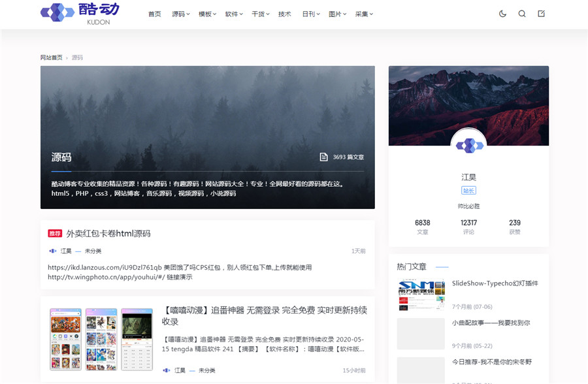Open the 外卖红包卡卷html源码 post
Screen dimensions: 588x384
tap(108, 234)
